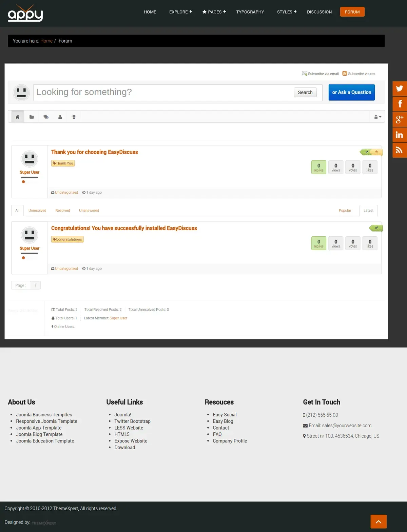This screenshot has width=407, height=532.
Task: Expand the login lock dropdown
Action: [x=378, y=117]
